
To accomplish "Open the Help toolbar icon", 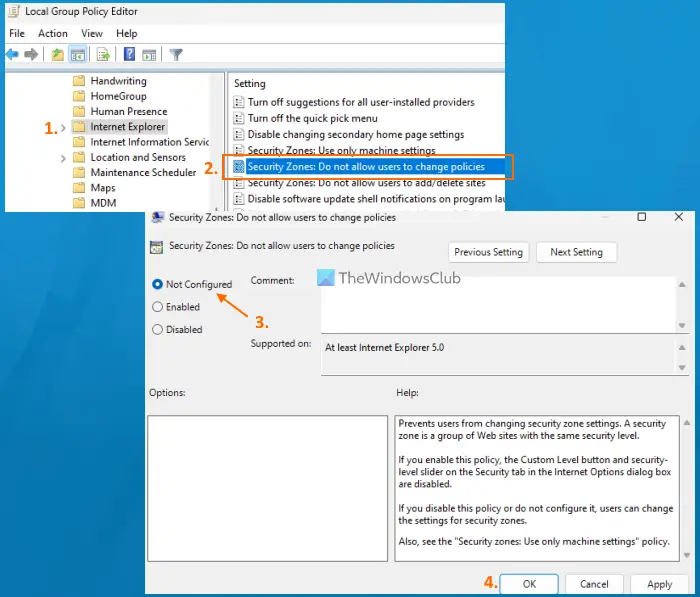I will click(129, 54).
